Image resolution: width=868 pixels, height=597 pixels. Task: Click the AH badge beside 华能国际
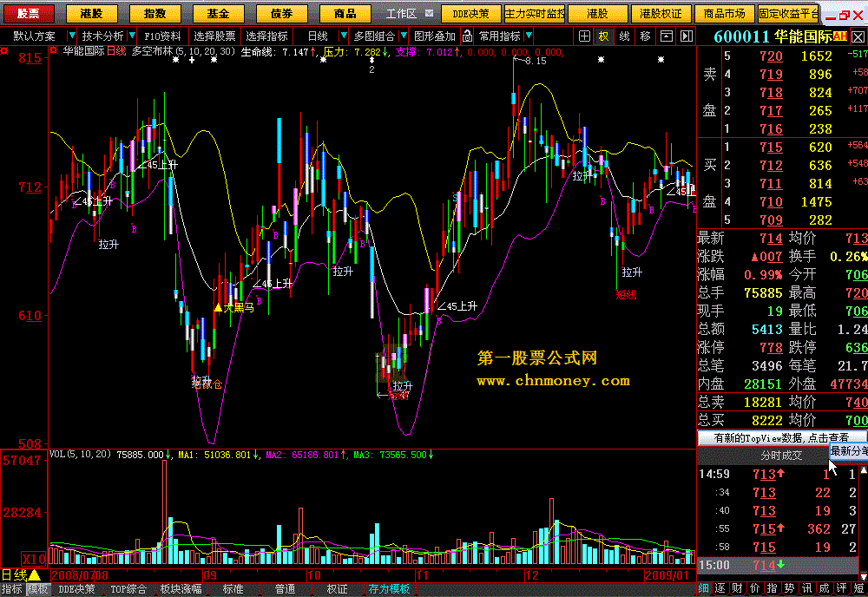(x=840, y=36)
